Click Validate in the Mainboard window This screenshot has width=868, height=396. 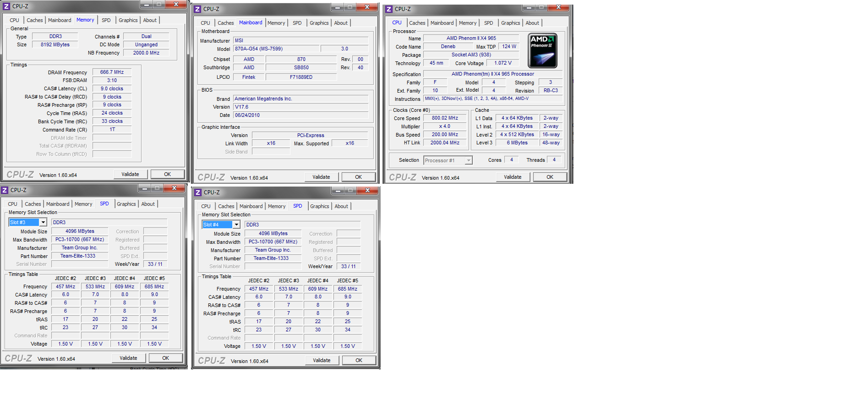pos(322,177)
